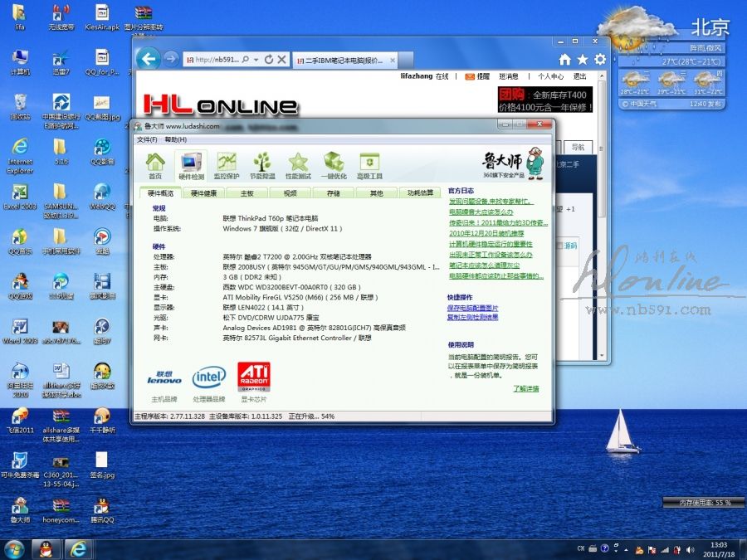Click the IE back arrow button
This screenshot has width=747, height=560.
pos(149,59)
